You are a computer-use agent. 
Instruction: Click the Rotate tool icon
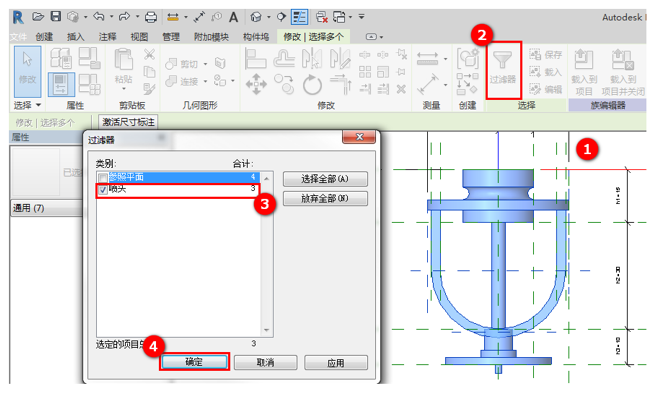pos(312,85)
